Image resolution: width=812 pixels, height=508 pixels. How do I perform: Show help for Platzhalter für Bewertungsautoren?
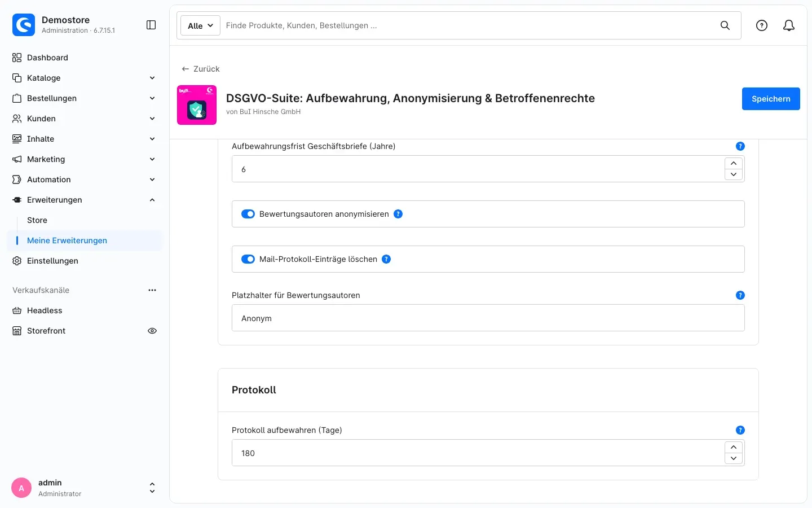click(740, 295)
